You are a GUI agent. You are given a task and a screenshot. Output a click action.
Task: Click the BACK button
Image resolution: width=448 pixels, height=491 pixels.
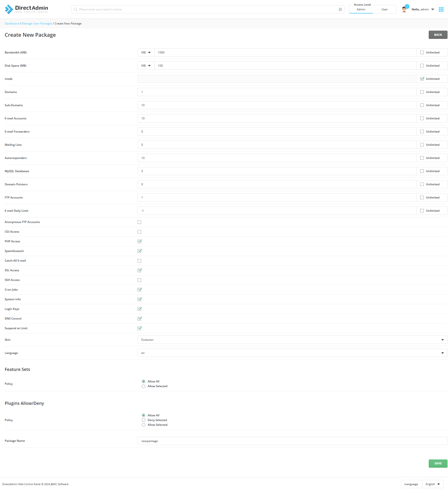438,35
